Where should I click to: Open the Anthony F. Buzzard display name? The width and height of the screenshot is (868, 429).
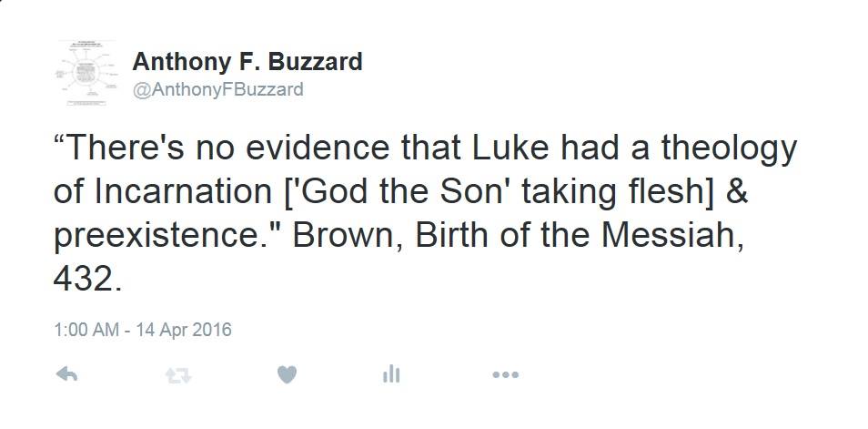247,62
